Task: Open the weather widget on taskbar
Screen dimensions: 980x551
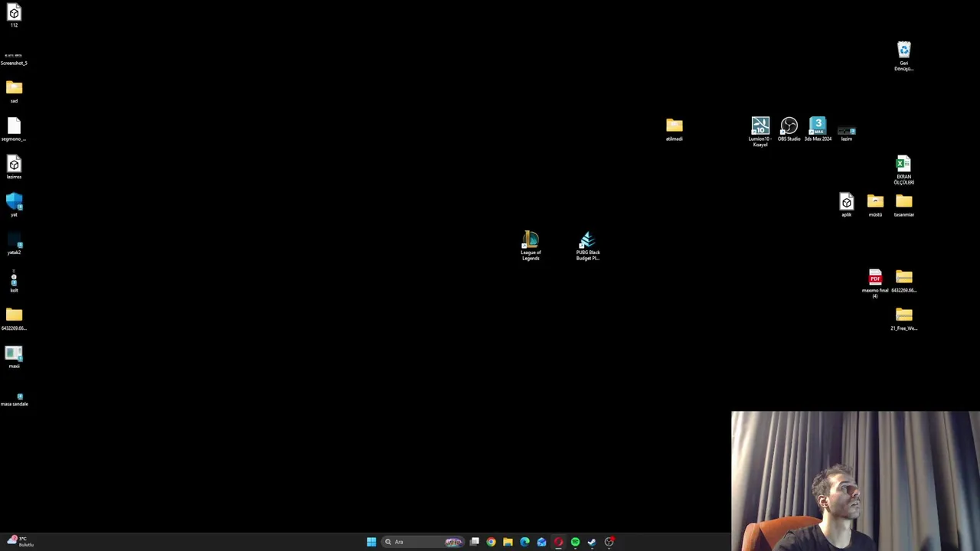Action: (x=21, y=542)
